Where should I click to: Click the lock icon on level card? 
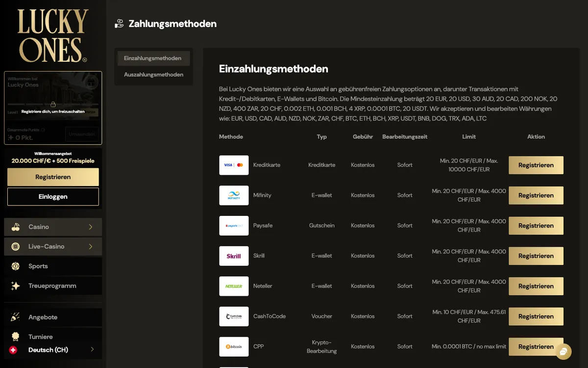(x=53, y=104)
